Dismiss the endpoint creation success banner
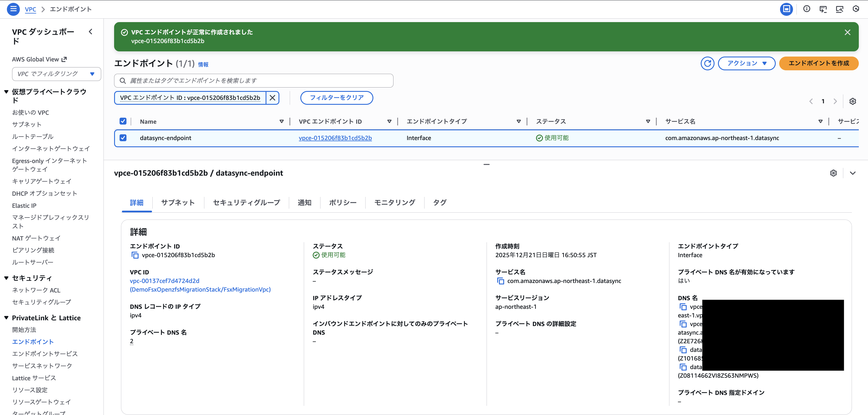This screenshot has width=868, height=415. 848,32
